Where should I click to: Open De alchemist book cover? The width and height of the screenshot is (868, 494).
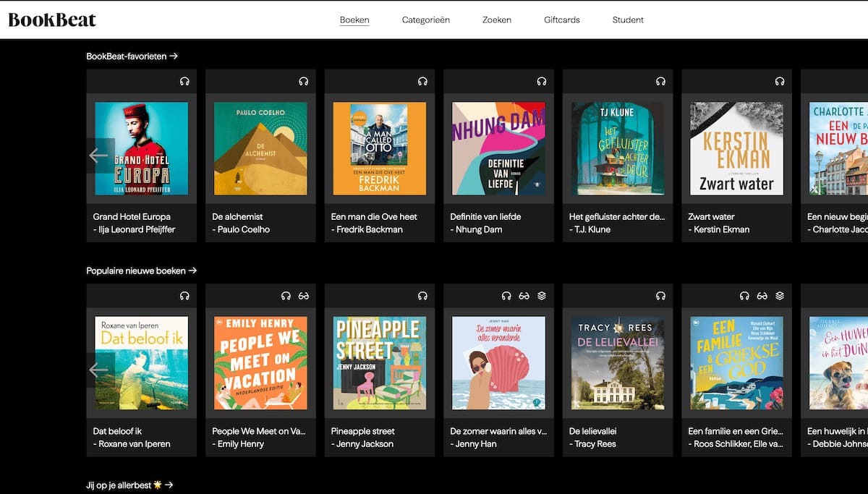click(x=260, y=148)
